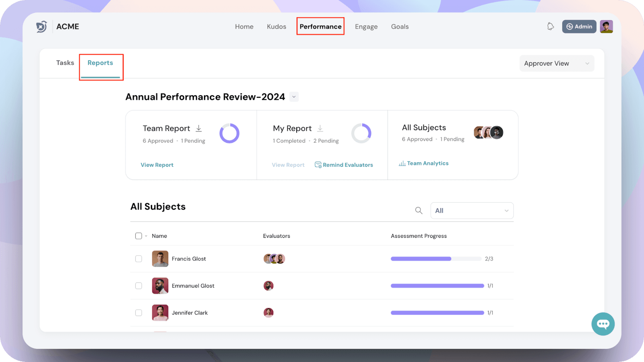This screenshot has height=362, width=644.
Task: Click the Evaluators column header
Action: tap(277, 236)
